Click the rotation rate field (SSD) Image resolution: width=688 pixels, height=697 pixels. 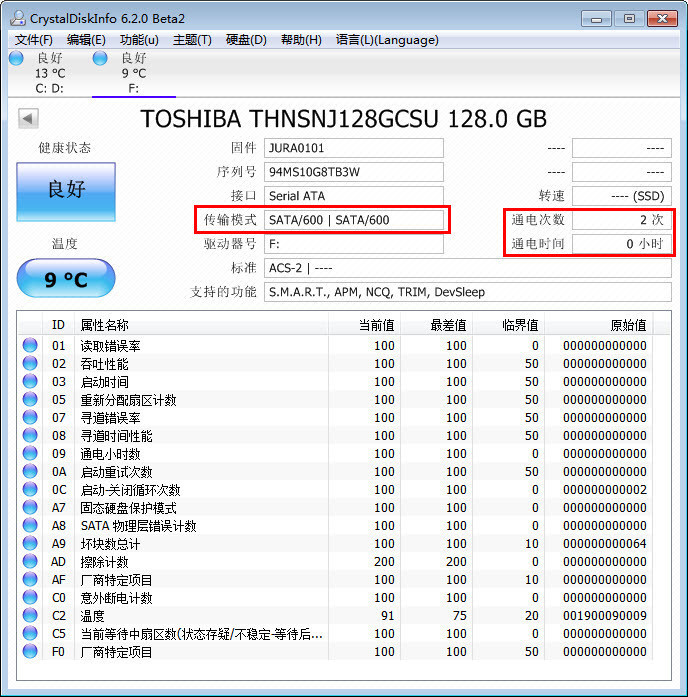pyautogui.click(x=621, y=196)
